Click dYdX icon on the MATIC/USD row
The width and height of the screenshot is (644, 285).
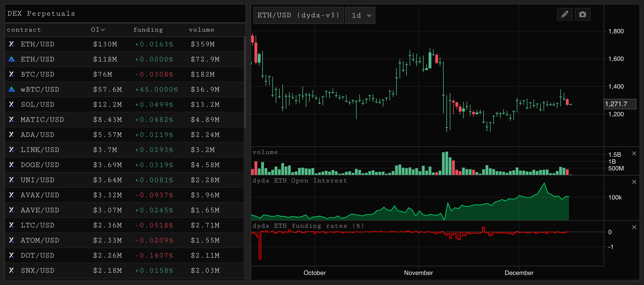11,120
